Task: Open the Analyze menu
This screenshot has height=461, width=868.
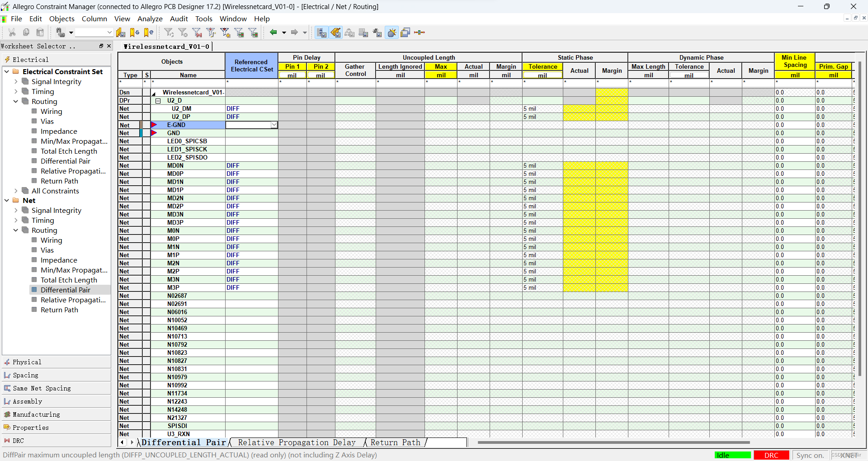Action: pos(150,19)
